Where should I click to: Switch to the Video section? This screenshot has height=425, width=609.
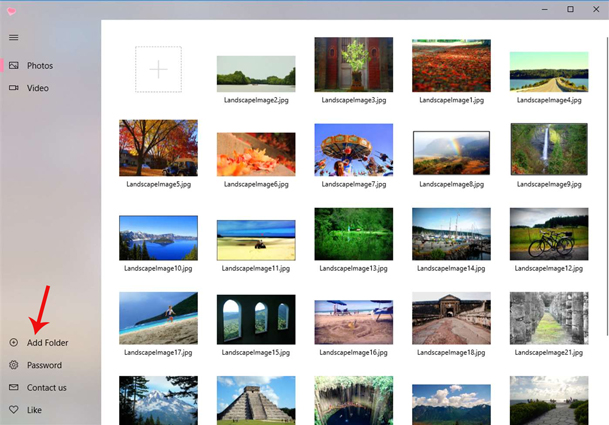coord(50,88)
